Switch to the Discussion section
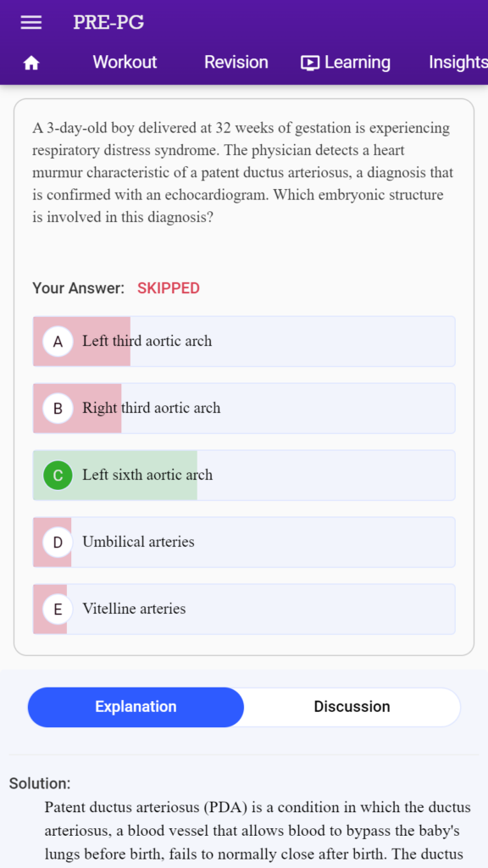This screenshot has width=488, height=868. 352,707
